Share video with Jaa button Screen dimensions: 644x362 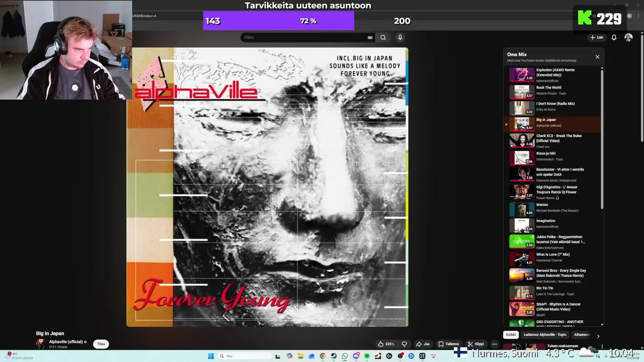[423, 344]
